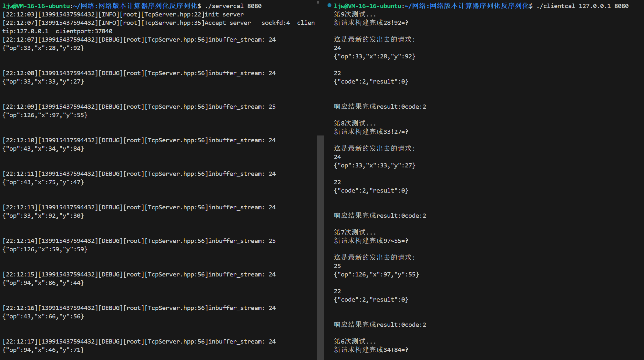The width and height of the screenshot is (644, 360).
Task: Open TcpServer.hpp:56 link at timestamp 22:12:09
Action: coord(176,107)
